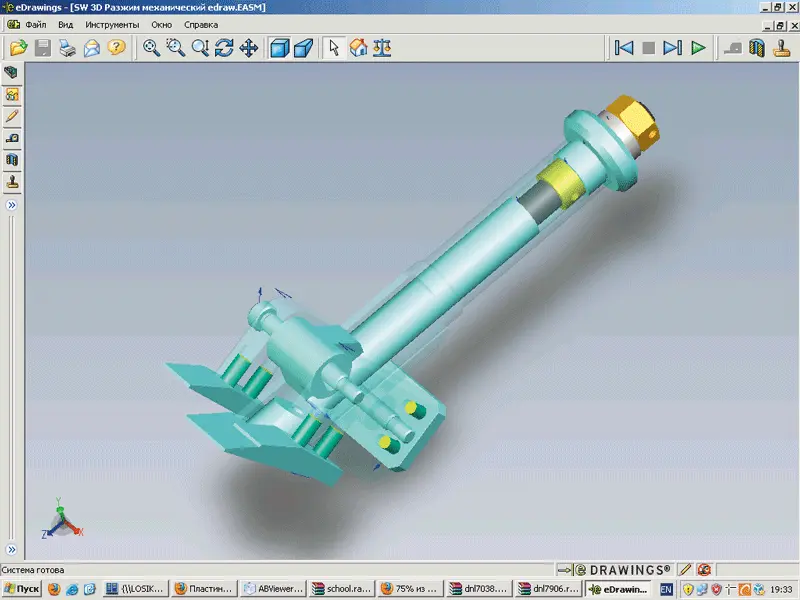Switch to ABViewer taskbar button
Screen dimensions: 800x600
tap(272, 589)
